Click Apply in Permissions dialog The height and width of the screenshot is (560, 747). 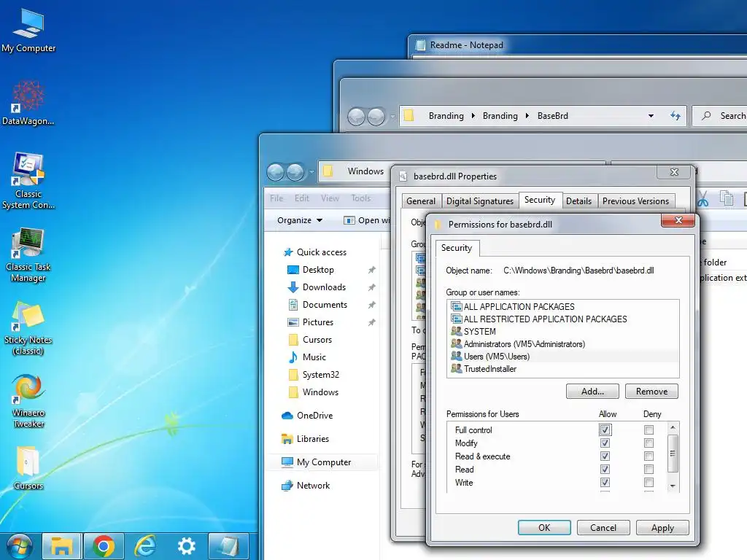(662, 528)
